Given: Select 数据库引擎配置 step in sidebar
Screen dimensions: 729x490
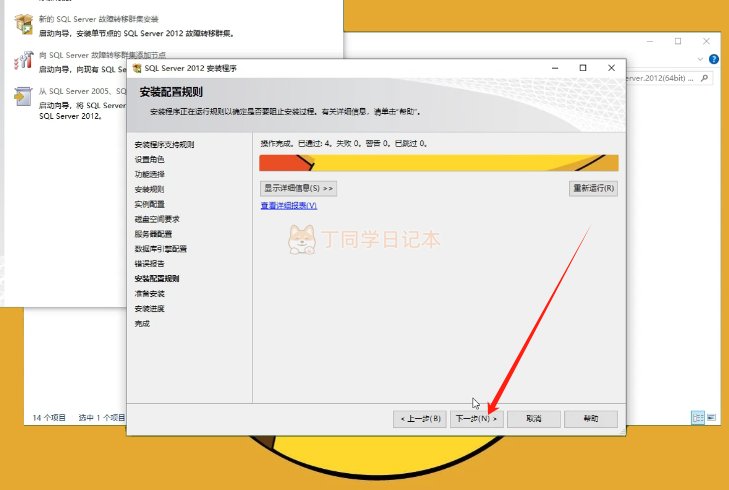Looking at the screenshot, I should [x=160, y=249].
